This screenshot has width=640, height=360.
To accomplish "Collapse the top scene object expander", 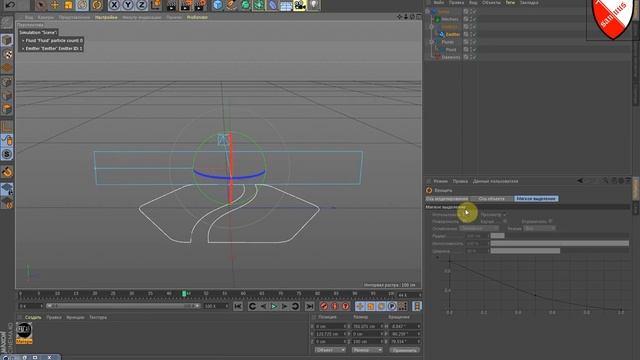I will pyautogui.click(x=427, y=11).
